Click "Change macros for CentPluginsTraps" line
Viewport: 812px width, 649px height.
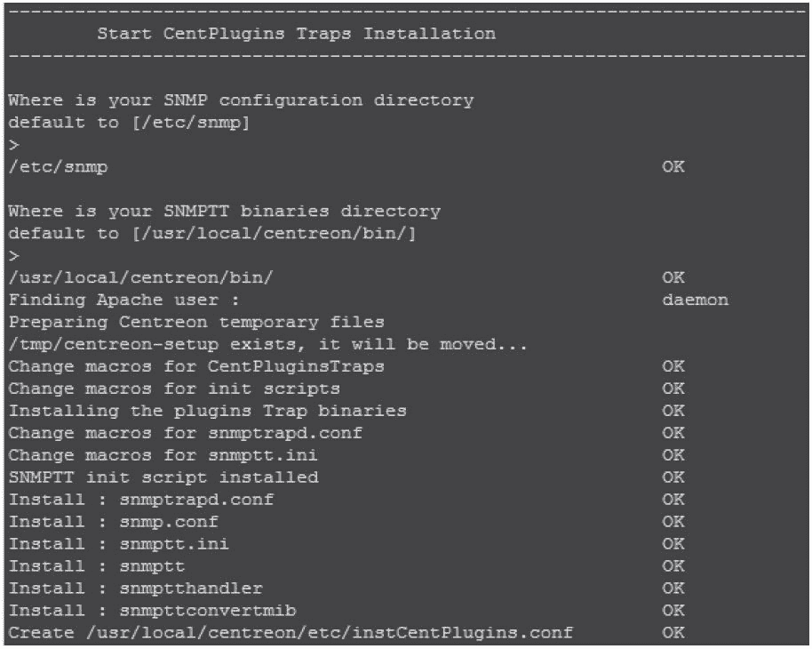pos(196,366)
